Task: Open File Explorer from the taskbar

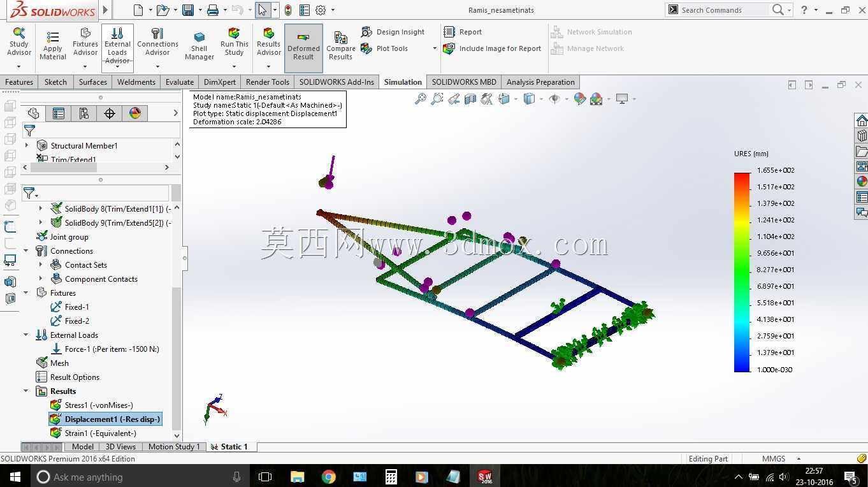Action: click(298, 477)
